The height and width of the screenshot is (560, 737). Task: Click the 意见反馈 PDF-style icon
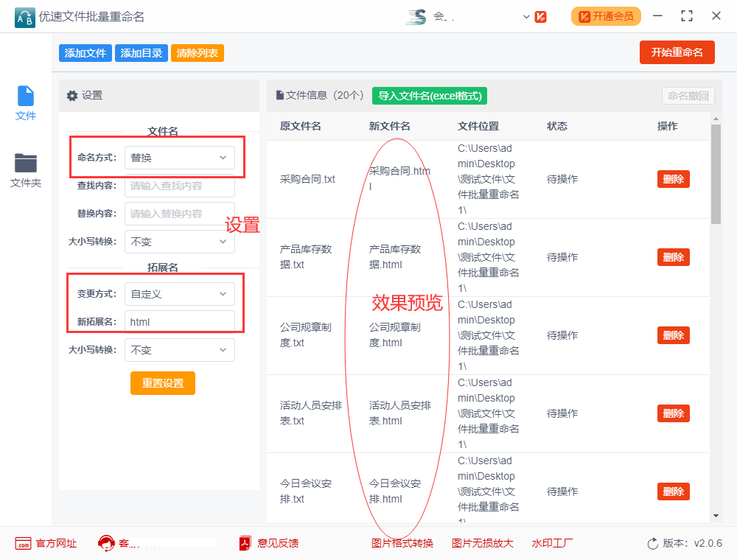pos(245,544)
